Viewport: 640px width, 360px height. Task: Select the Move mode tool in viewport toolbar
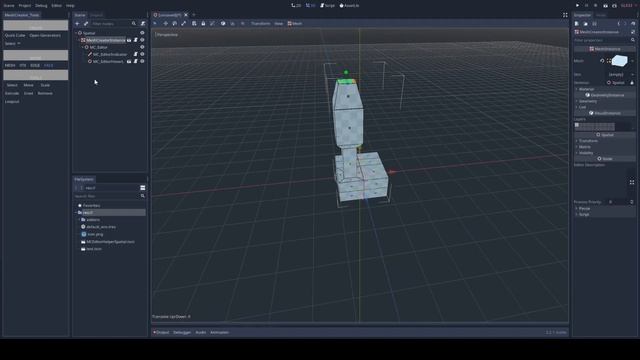[165, 24]
